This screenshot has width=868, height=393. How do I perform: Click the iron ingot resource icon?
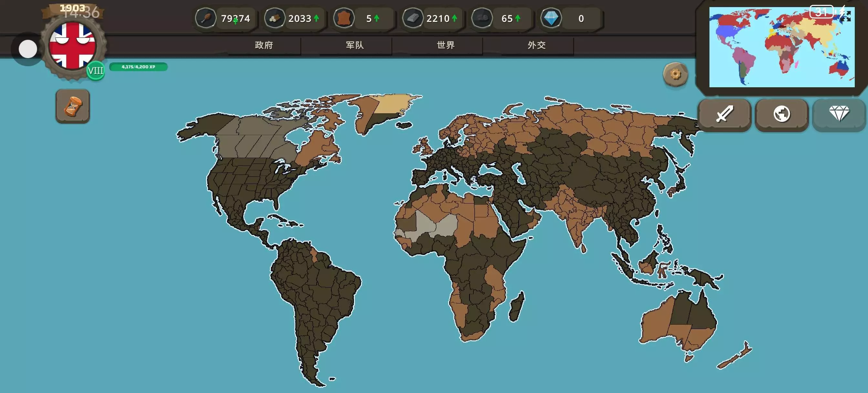pos(412,18)
